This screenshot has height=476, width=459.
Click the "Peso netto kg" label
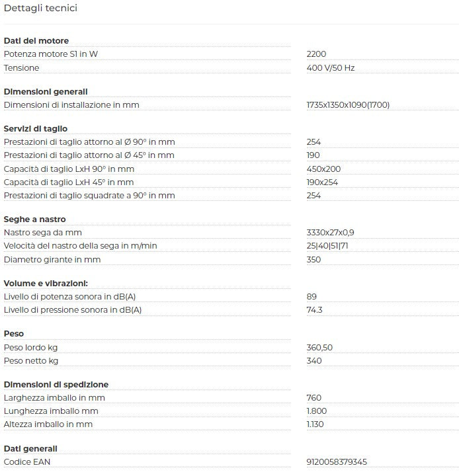[31, 361]
